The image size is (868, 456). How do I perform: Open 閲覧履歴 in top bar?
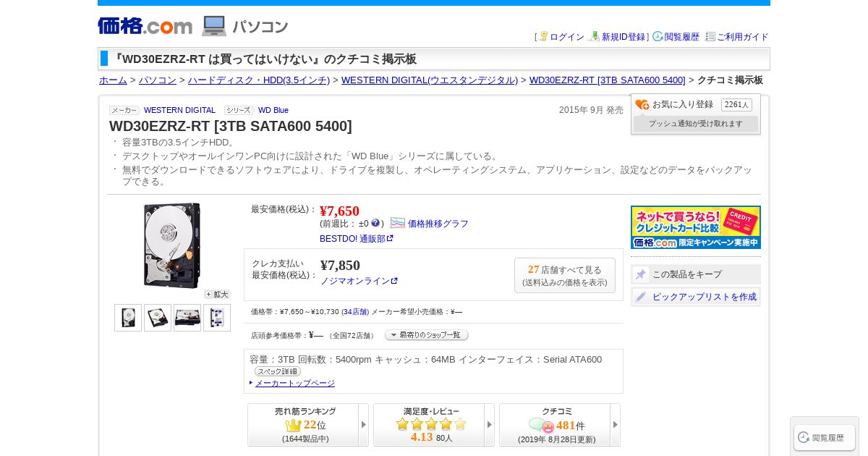[681, 37]
